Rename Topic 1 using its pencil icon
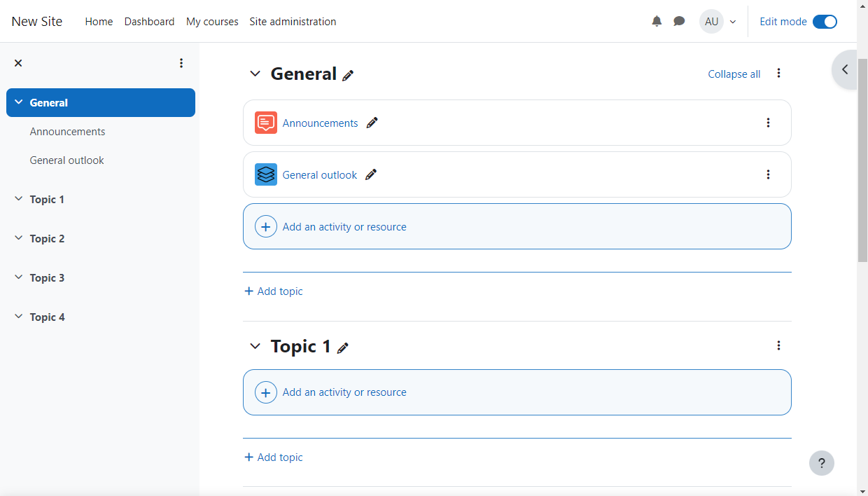 (x=342, y=348)
